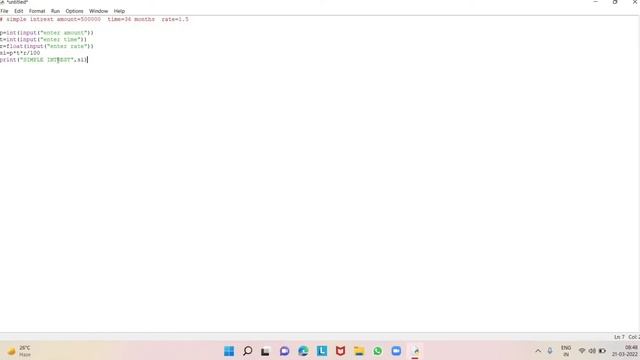640x360 pixels.
Task: Open the Options menu
Action: [x=74, y=11]
